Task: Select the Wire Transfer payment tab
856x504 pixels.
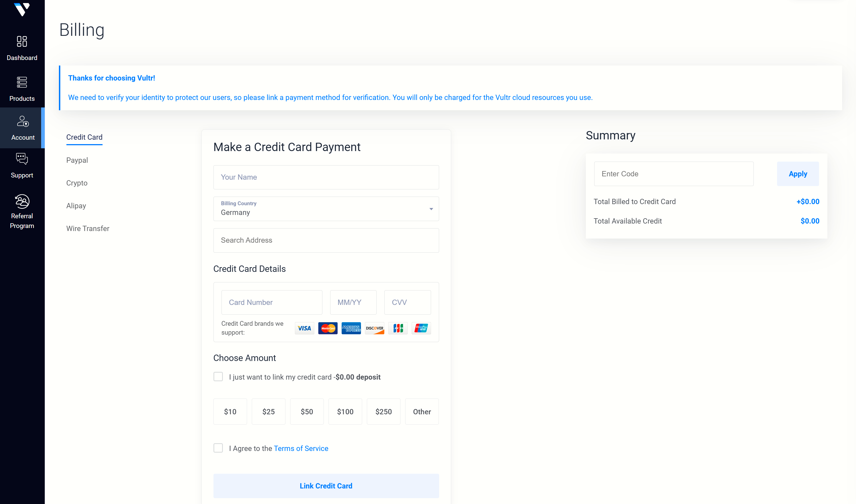Action: click(x=88, y=229)
